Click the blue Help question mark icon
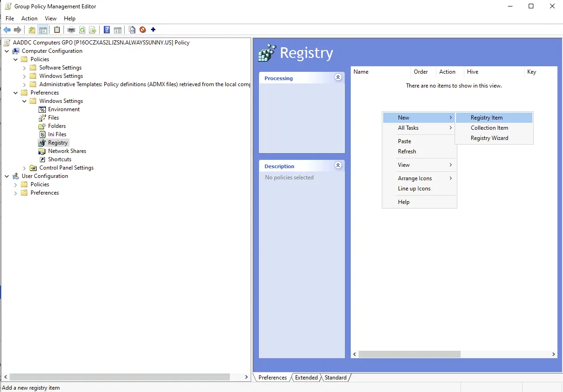Screen dimensions: 563x392 (x=107, y=30)
